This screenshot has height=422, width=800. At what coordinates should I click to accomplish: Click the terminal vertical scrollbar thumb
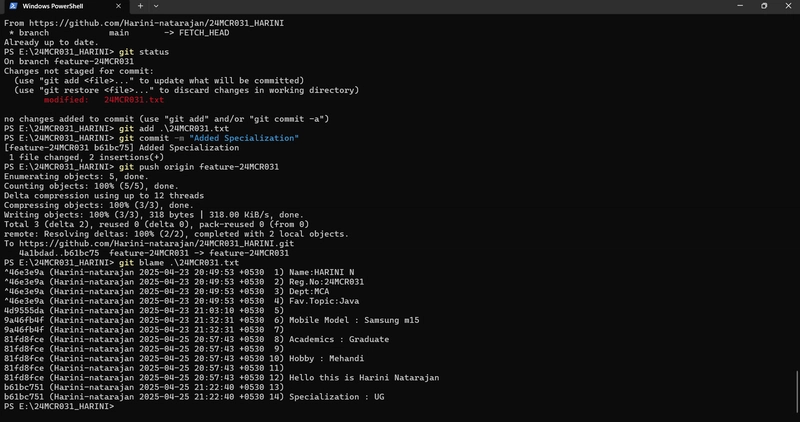(x=797, y=392)
